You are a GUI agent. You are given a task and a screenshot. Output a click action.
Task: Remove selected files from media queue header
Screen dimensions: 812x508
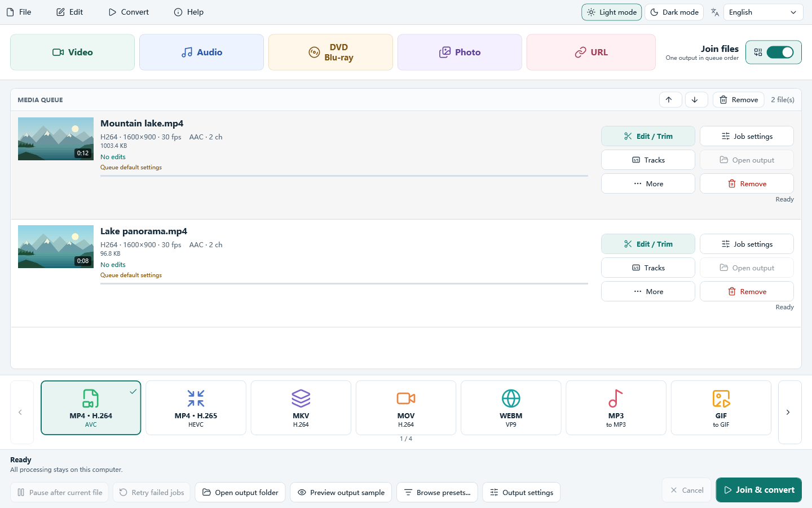pos(739,100)
